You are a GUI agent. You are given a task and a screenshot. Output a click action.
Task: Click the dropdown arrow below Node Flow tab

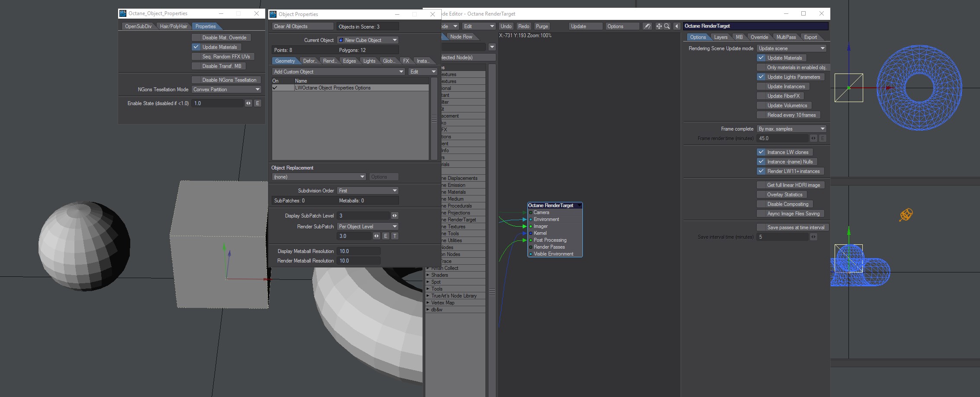492,47
